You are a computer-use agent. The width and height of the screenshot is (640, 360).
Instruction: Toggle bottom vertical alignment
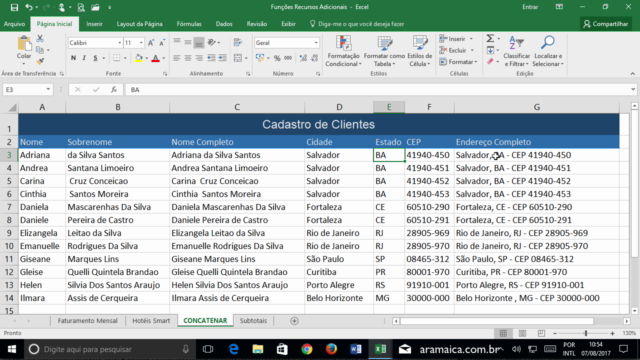(x=199, y=43)
